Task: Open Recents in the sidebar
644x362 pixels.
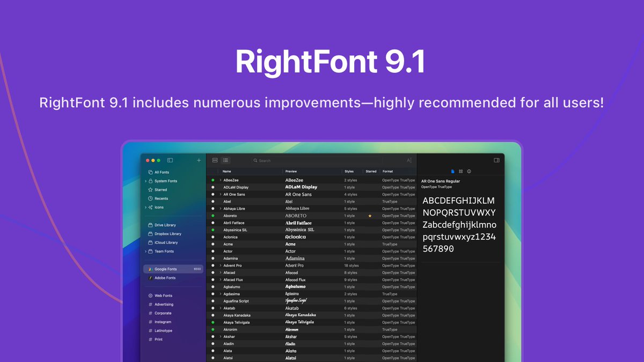Action: click(x=173, y=198)
